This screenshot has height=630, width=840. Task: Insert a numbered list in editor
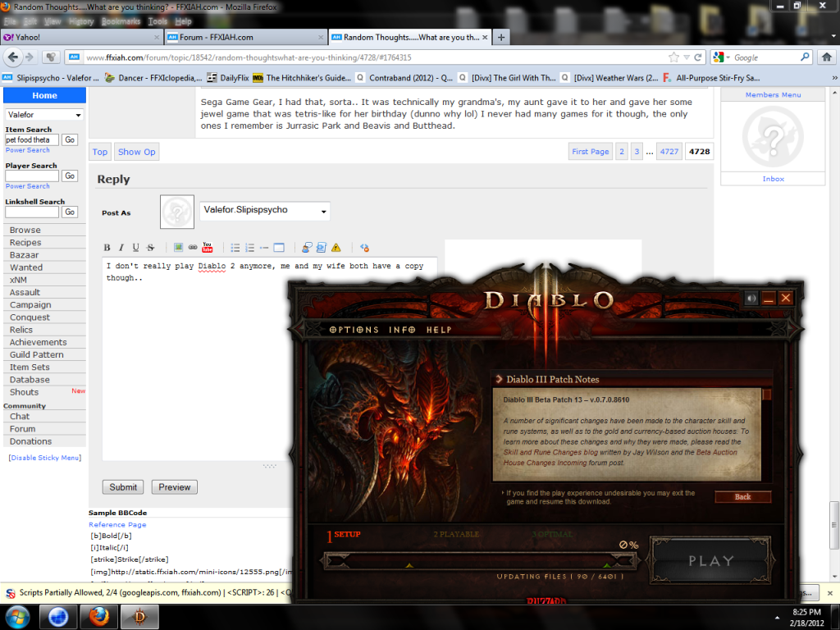[x=249, y=248]
